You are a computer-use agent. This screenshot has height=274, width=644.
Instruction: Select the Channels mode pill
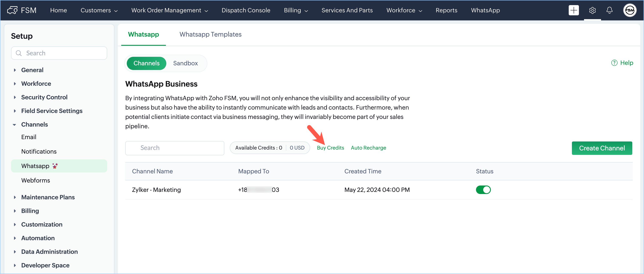tap(146, 63)
